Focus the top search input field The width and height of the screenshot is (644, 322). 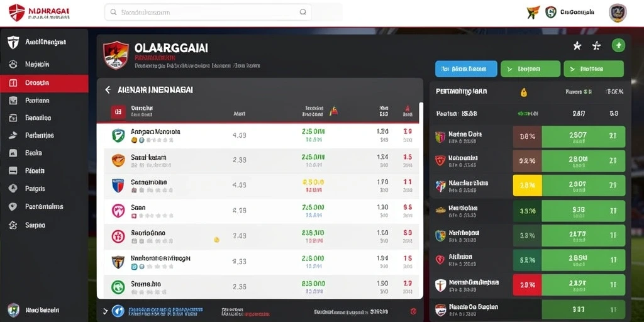coord(208,13)
